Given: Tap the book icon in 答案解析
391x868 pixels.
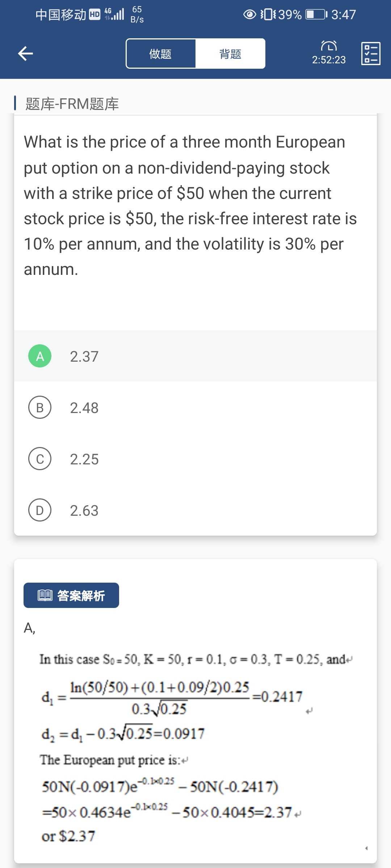Looking at the screenshot, I should pos(45,595).
